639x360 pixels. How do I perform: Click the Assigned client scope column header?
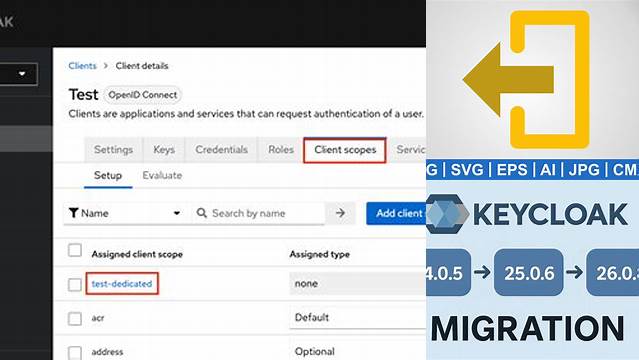tap(137, 254)
